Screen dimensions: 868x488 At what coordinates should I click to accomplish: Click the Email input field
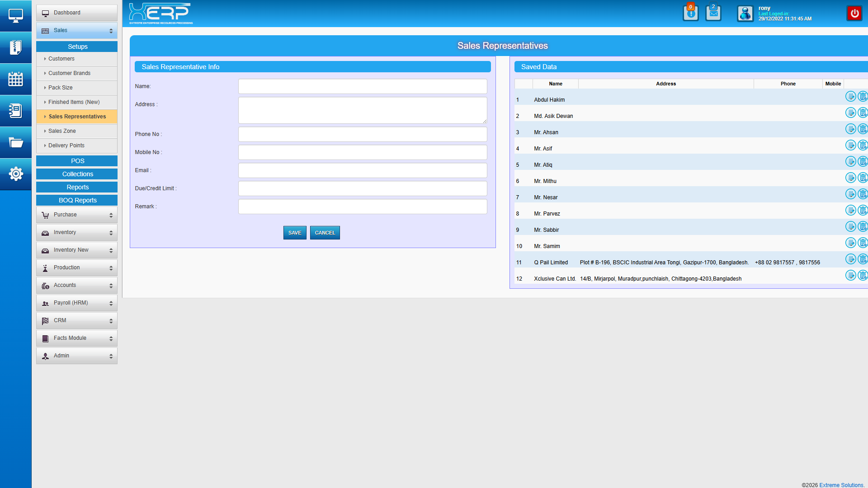362,170
